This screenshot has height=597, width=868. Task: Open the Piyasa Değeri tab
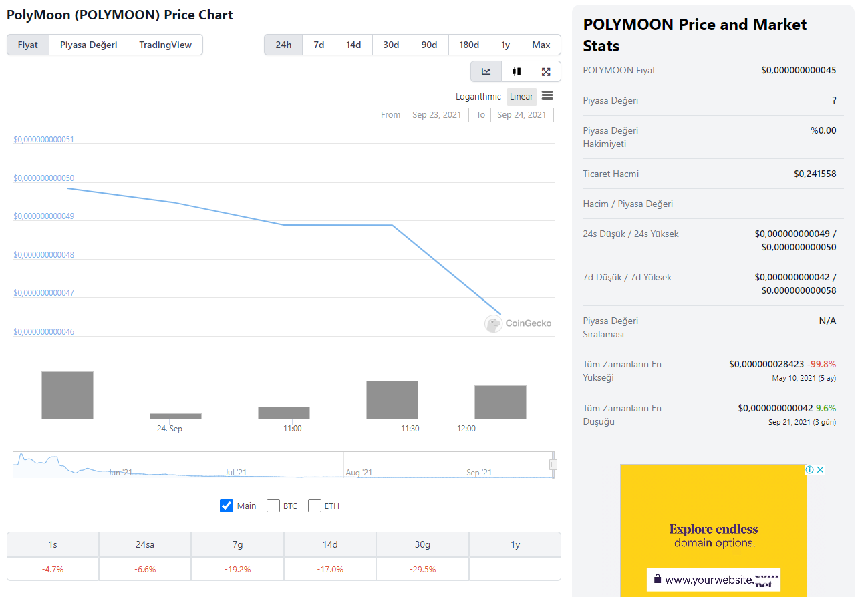tap(88, 45)
